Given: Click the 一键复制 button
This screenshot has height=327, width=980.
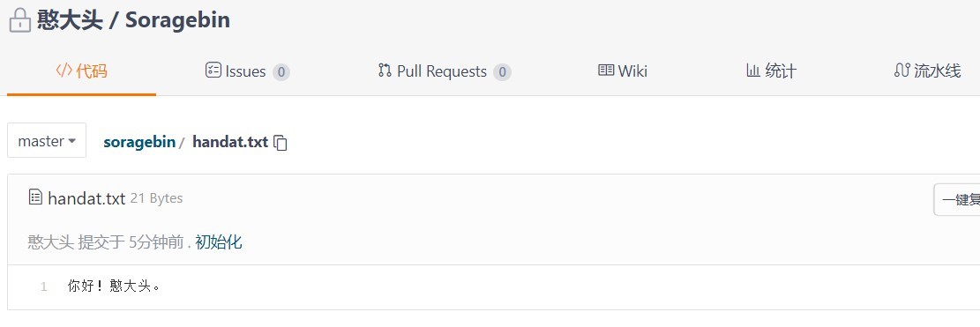Looking at the screenshot, I should tap(957, 200).
